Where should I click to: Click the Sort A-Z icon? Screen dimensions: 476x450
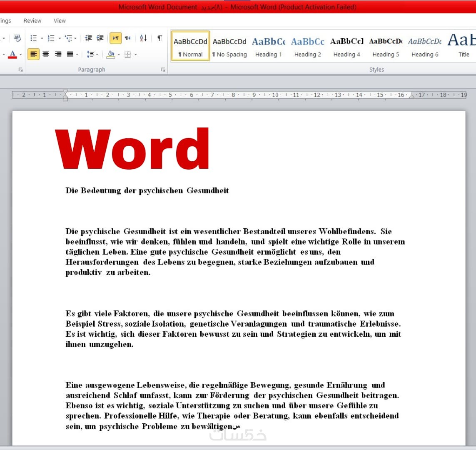pos(143,38)
